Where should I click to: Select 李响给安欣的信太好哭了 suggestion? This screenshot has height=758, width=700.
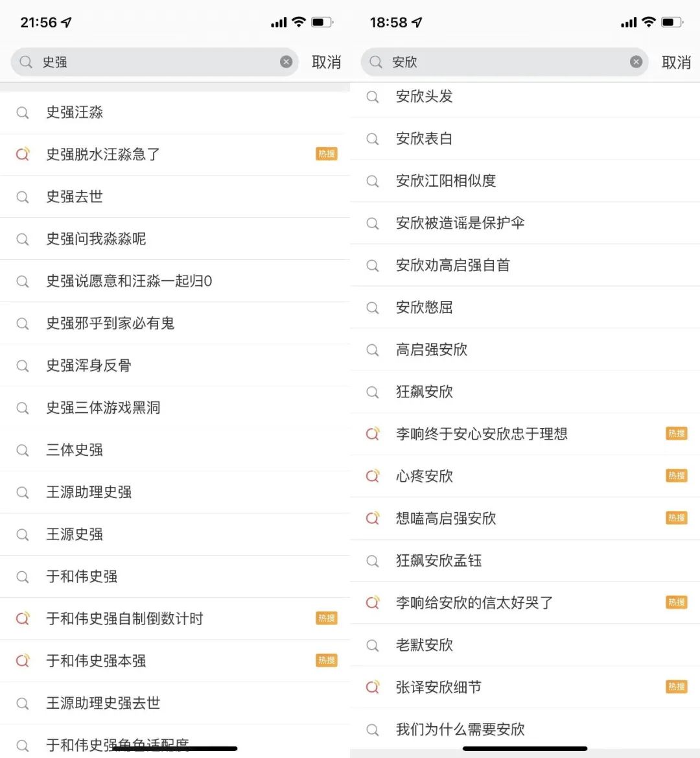(474, 603)
